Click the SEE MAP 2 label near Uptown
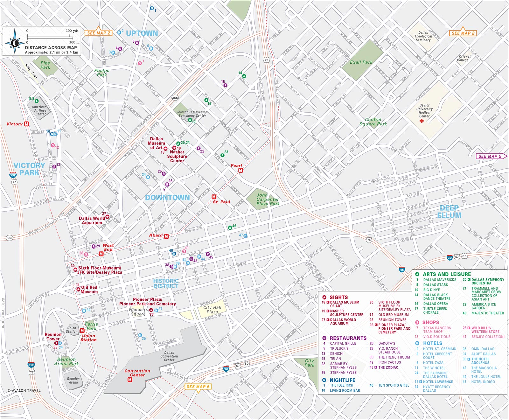The width and height of the screenshot is (509, 420). pos(98,33)
